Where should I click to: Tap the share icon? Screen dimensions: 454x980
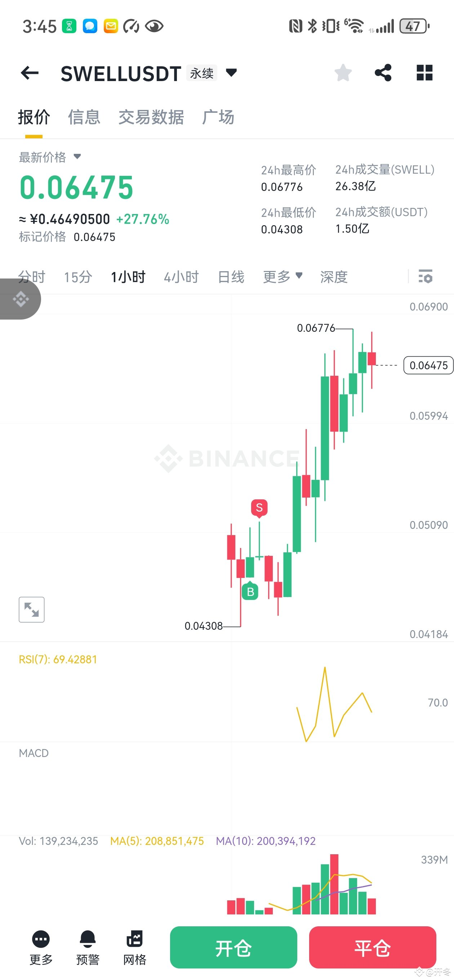click(x=383, y=73)
